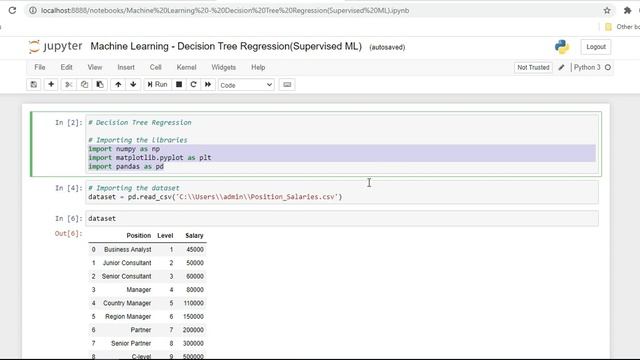The height and width of the screenshot is (360, 640).
Task: Click the Salary column header
Action: pyautogui.click(x=194, y=236)
